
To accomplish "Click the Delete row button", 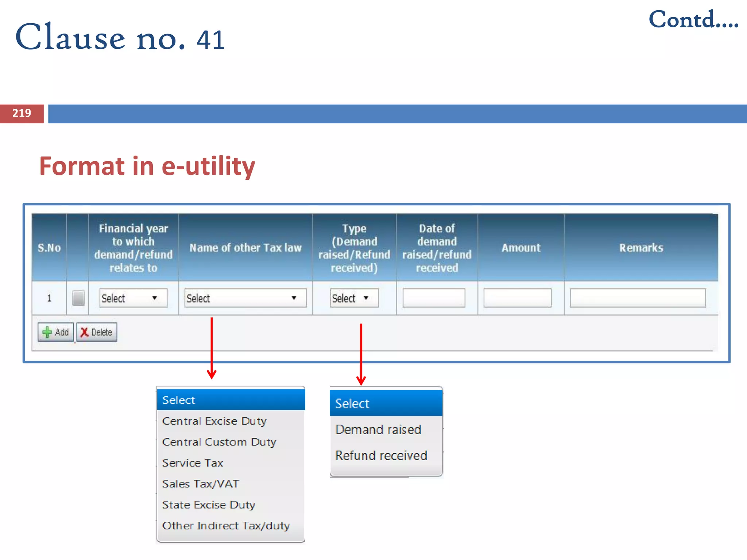I will tap(97, 332).
